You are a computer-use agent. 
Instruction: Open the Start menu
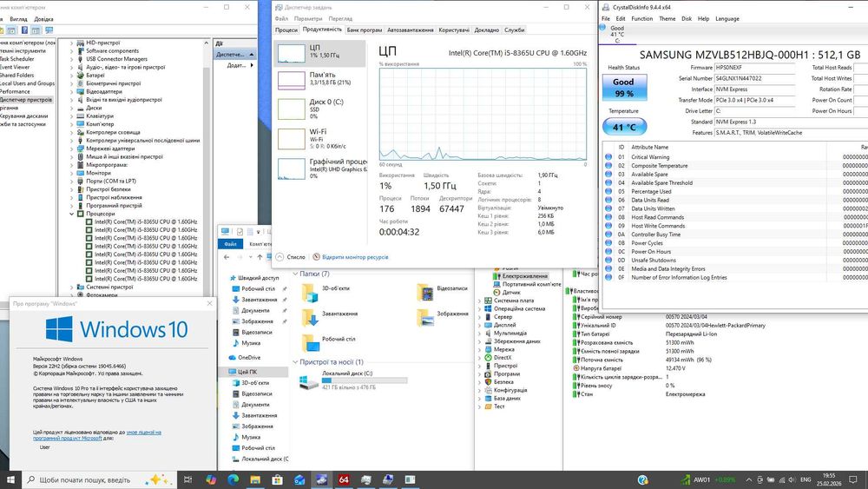[x=10, y=479]
